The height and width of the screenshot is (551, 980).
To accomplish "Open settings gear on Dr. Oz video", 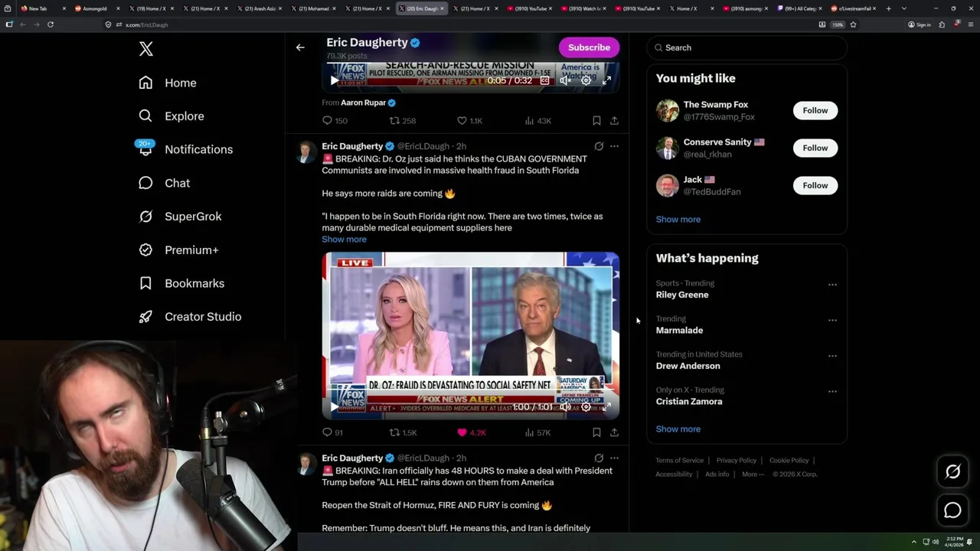I will pyautogui.click(x=586, y=407).
